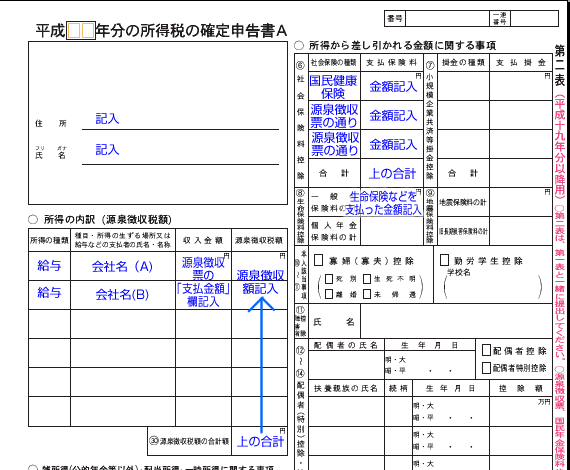
Task: Tick the 生死不明 checkbox
Action: point(367,279)
